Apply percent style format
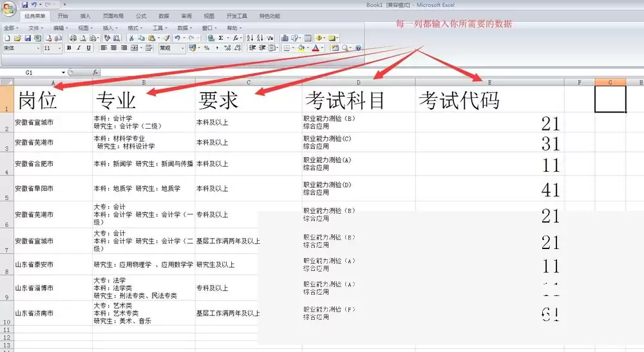The width and height of the screenshot is (644, 352). 207,48
